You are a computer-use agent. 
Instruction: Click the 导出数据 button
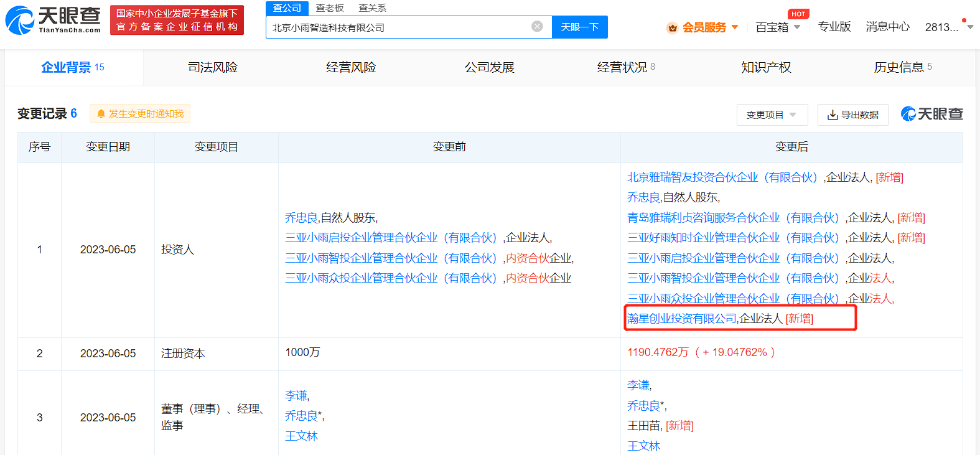(852, 115)
